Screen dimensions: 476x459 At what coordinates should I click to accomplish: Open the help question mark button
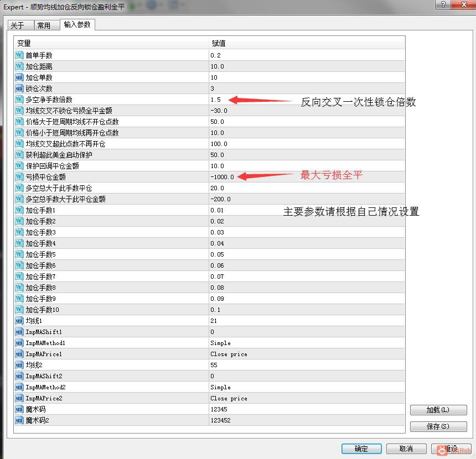(443, 4)
